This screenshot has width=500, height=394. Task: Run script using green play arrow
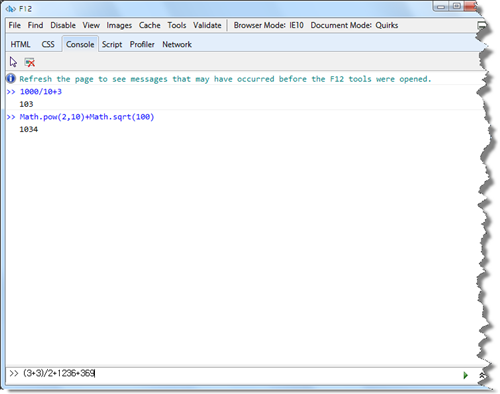pyautogui.click(x=465, y=375)
